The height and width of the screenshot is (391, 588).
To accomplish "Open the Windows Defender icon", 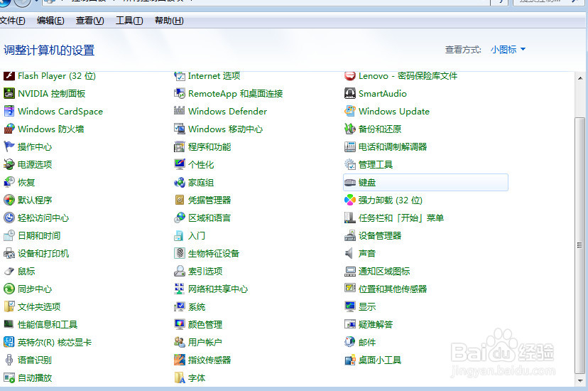I will click(180, 111).
